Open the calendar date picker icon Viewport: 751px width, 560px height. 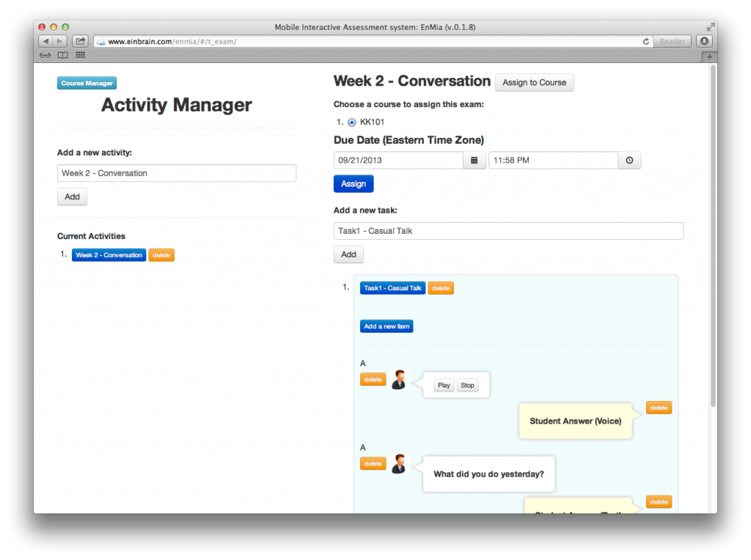[475, 161]
